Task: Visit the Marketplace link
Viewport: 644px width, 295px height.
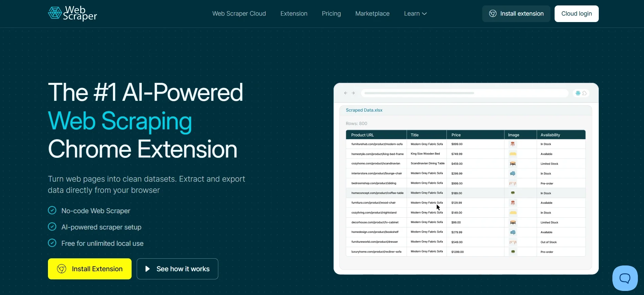Action: pos(372,14)
